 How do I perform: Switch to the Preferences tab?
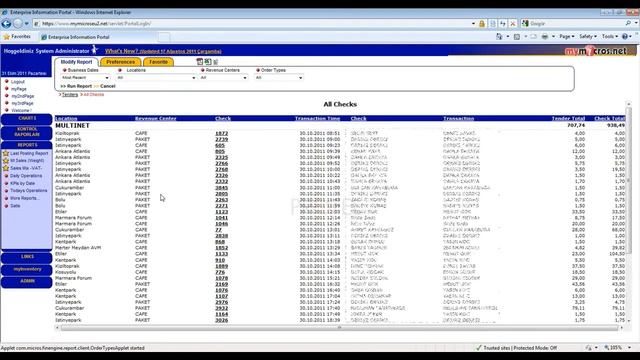click(120, 62)
